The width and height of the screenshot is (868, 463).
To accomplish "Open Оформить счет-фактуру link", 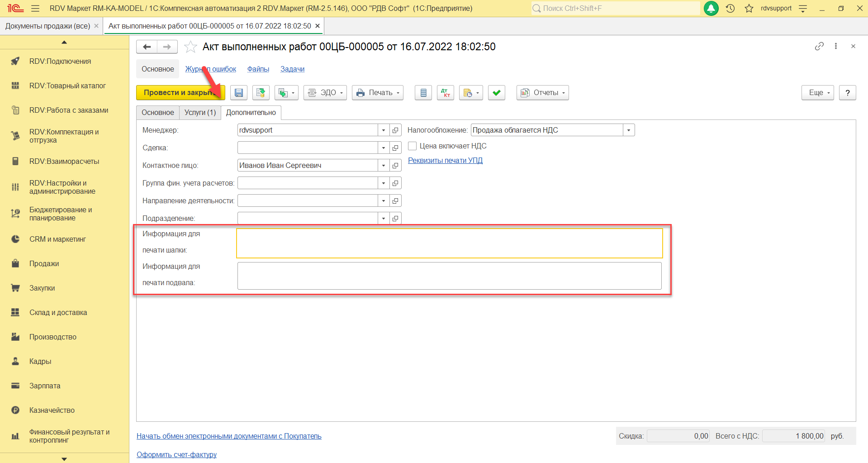I will coord(177,455).
